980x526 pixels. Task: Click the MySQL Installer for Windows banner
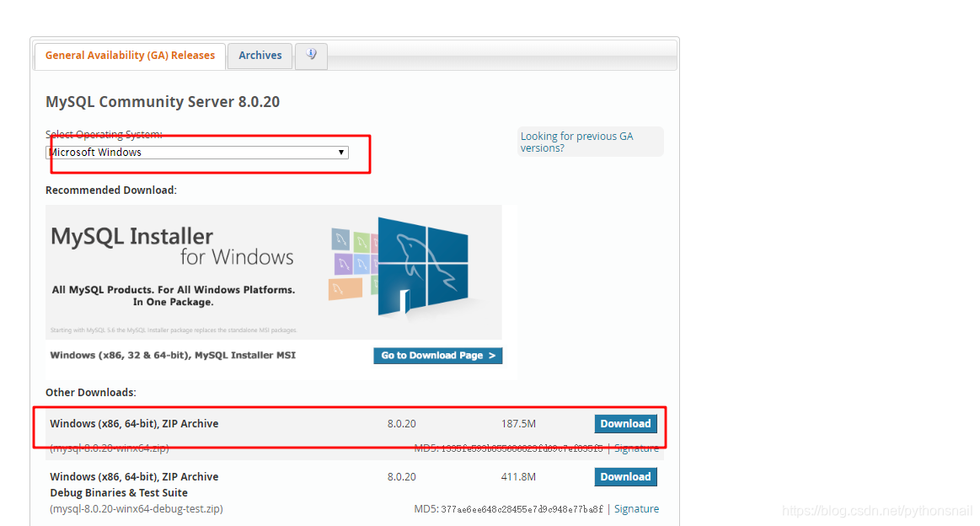pos(273,272)
